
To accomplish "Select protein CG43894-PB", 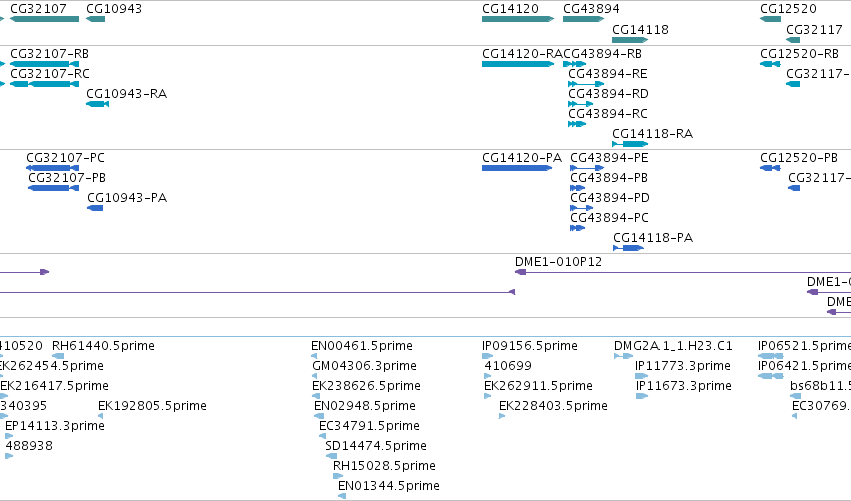I will (x=577, y=188).
